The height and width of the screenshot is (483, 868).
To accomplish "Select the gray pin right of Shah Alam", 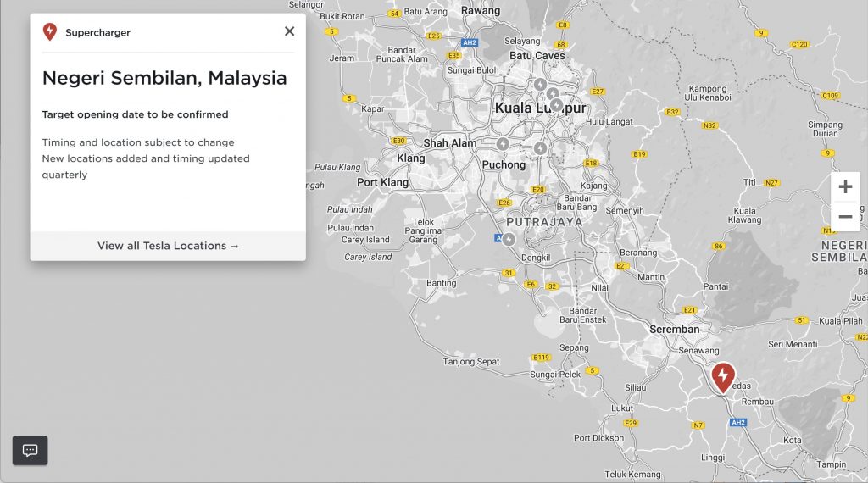I will point(503,144).
